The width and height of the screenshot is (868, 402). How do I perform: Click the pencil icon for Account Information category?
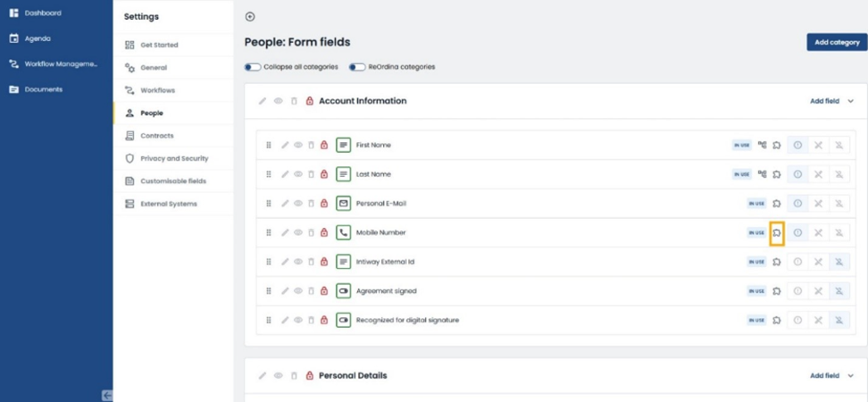coord(263,101)
